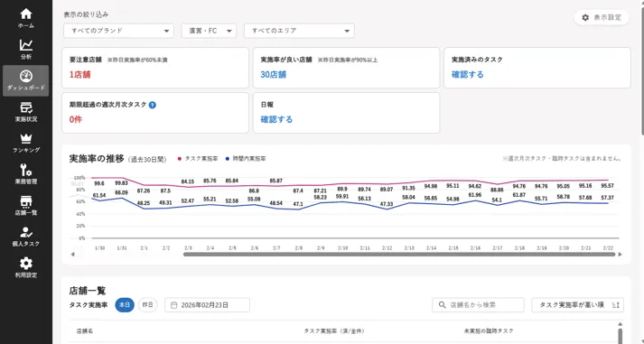
Task: Click the chart's left scroll arrow
Action: click(x=72, y=255)
